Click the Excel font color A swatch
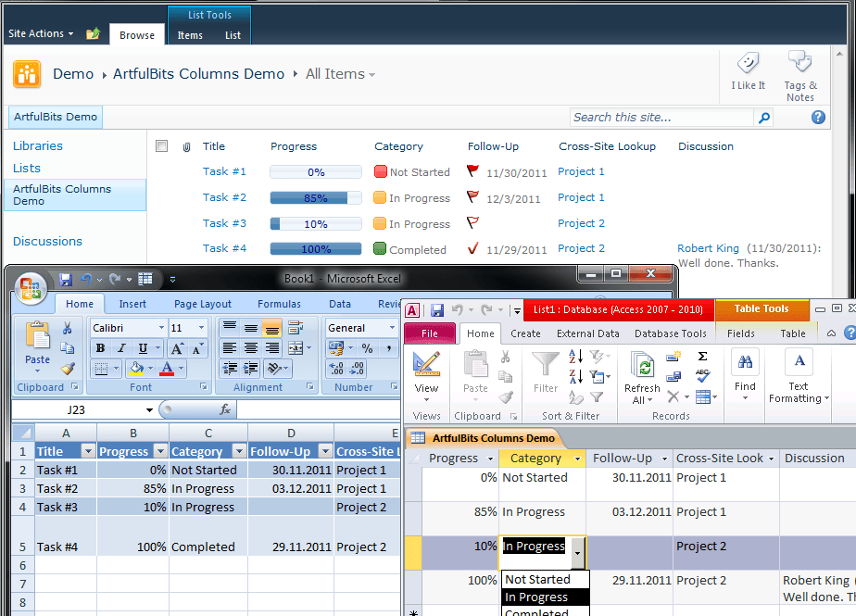 (167, 369)
